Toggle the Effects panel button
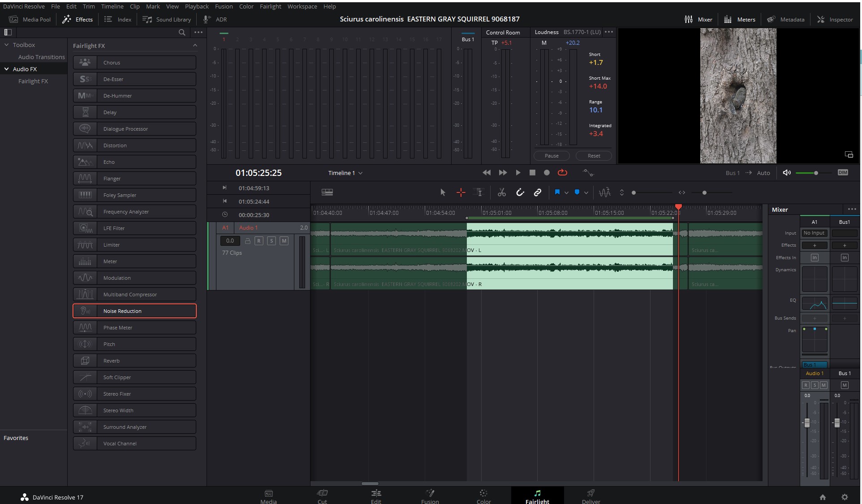This screenshot has width=862, height=504. click(x=78, y=19)
